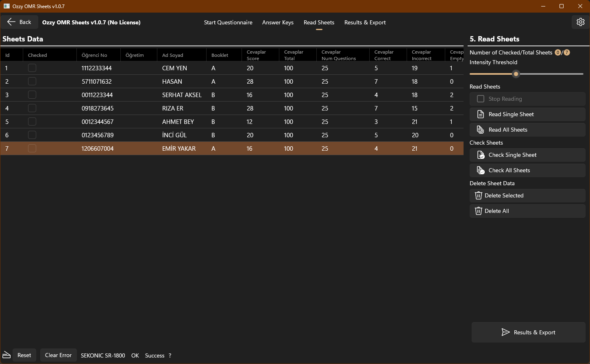
Task: Click the Checked column header
Action: point(37,55)
